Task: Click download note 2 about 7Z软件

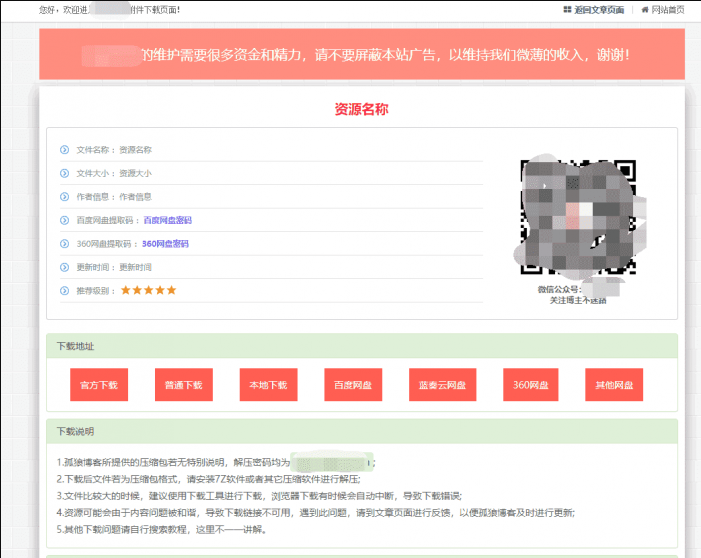Action: [209, 479]
